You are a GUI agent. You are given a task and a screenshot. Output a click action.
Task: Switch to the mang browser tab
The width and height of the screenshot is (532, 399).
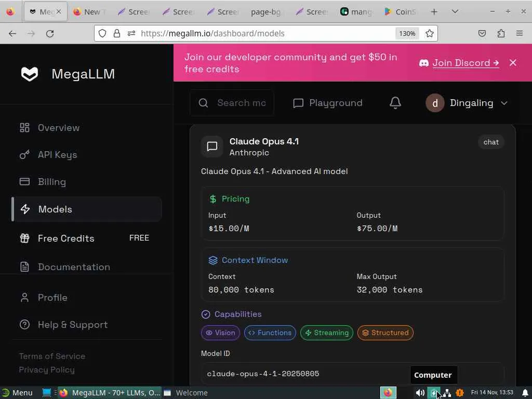(x=357, y=12)
